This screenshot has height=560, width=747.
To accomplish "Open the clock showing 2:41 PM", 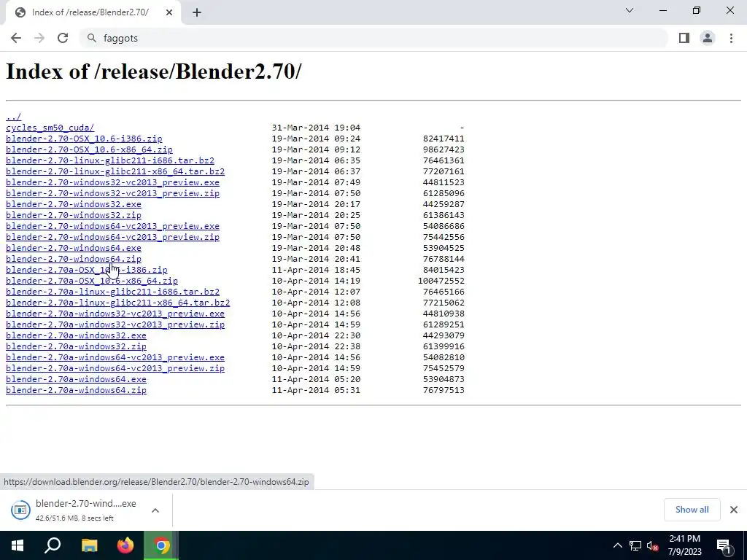I will coord(684,545).
